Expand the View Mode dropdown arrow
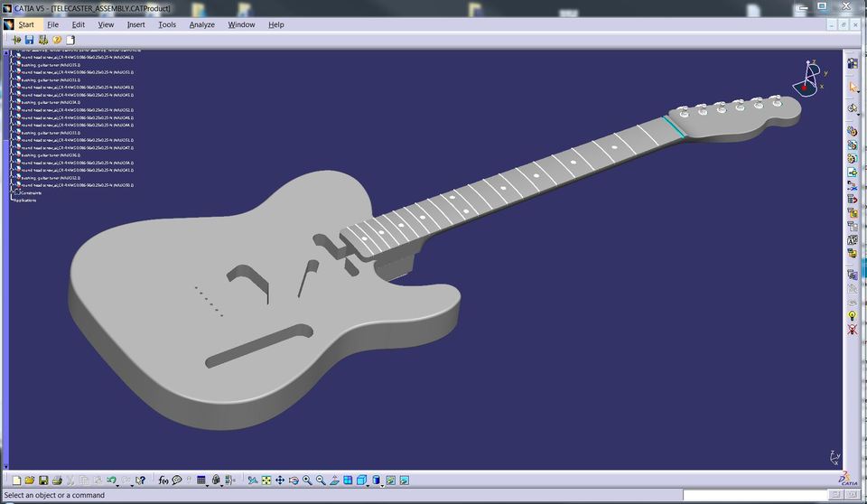The height and width of the screenshot is (504, 867). click(382, 485)
